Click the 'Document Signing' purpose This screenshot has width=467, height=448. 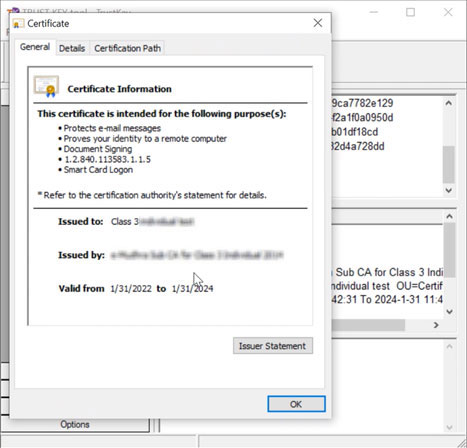click(98, 149)
